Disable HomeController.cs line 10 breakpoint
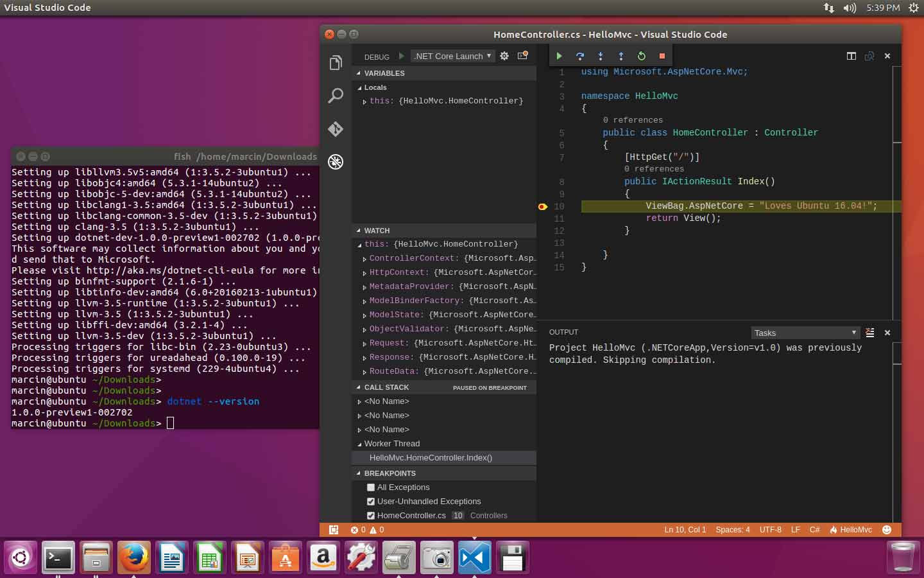 tap(371, 516)
